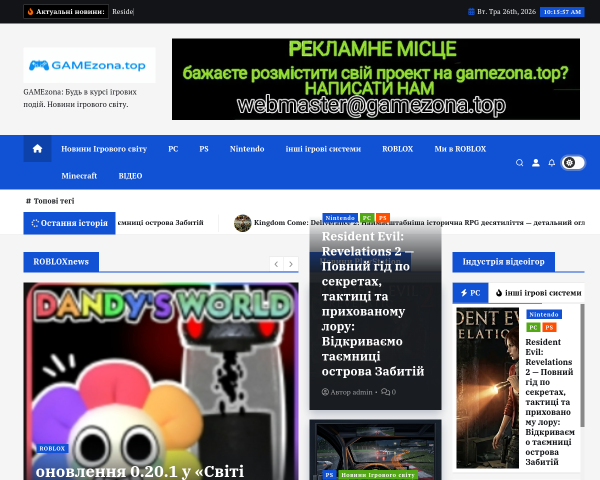The height and width of the screenshot is (480, 600).
Task: Open comments count icon on Resident Evil card
Action: pos(385,392)
